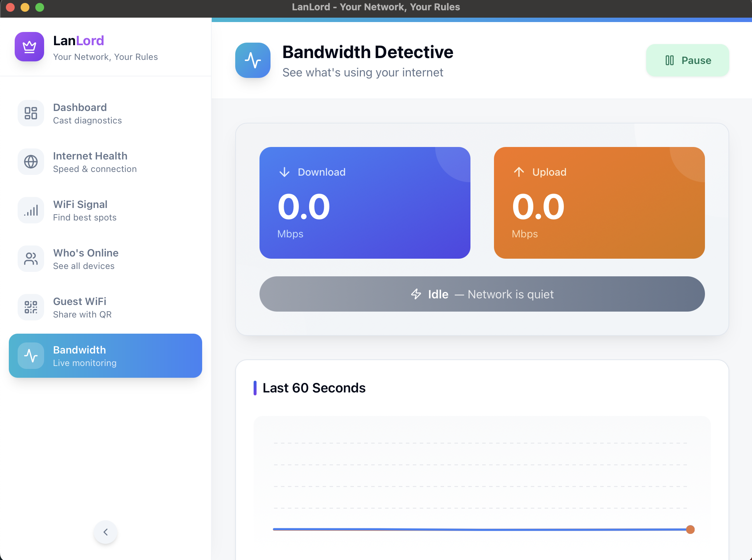Click the Bandwidth Detective header icon
752x560 pixels.
253,60
